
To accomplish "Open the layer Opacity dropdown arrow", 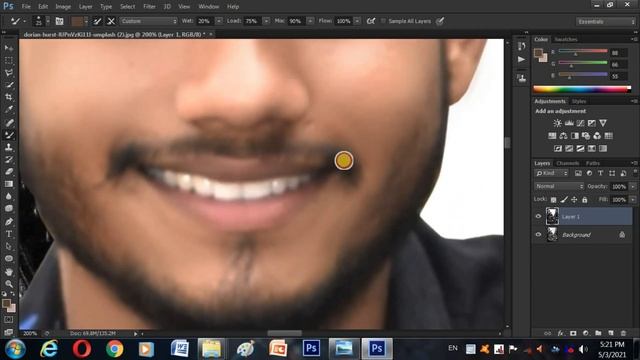I will pyautogui.click(x=633, y=187).
